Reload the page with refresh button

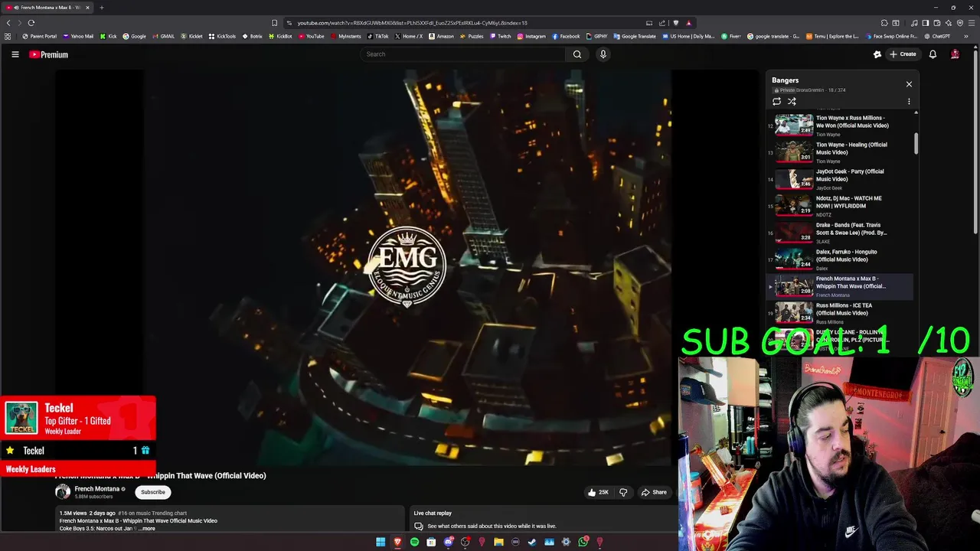click(x=31, y=23)
